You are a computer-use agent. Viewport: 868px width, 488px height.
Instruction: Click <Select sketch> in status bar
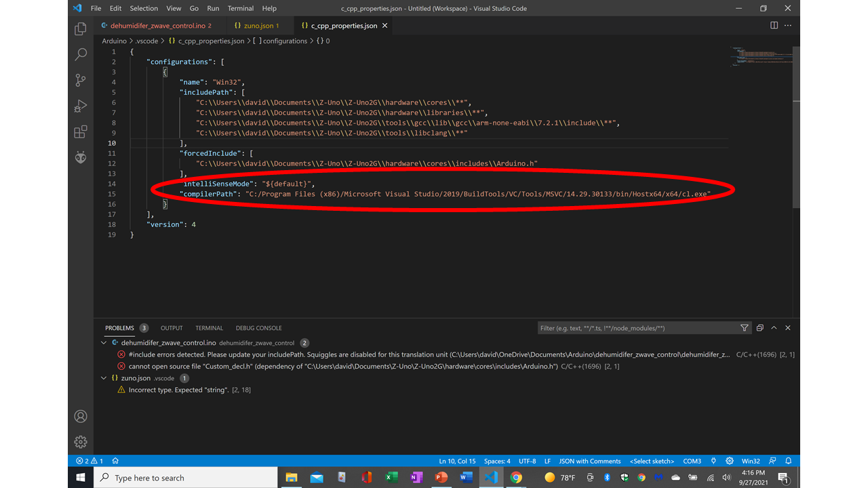coord(652,461)
